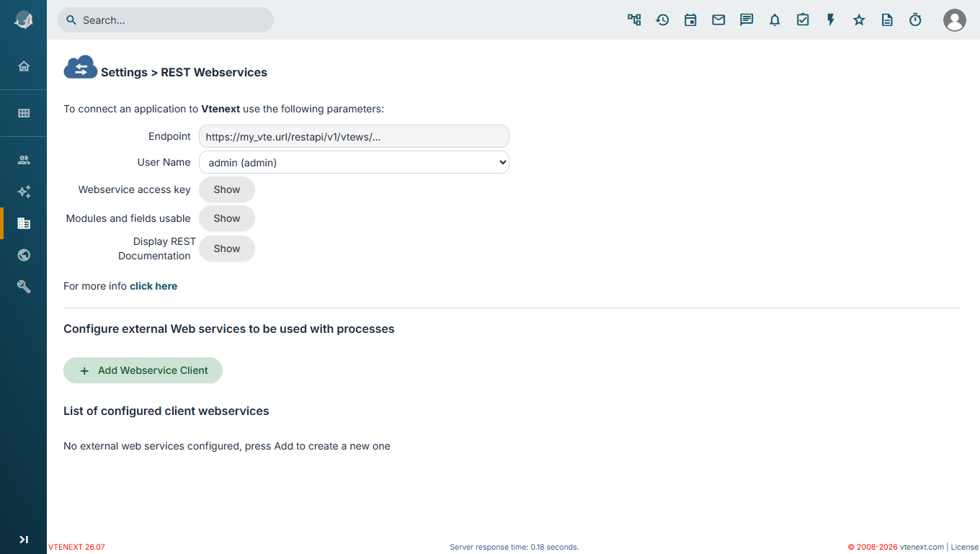Click the VTENEXT 26.07 version text

click(x=76, y=548)
